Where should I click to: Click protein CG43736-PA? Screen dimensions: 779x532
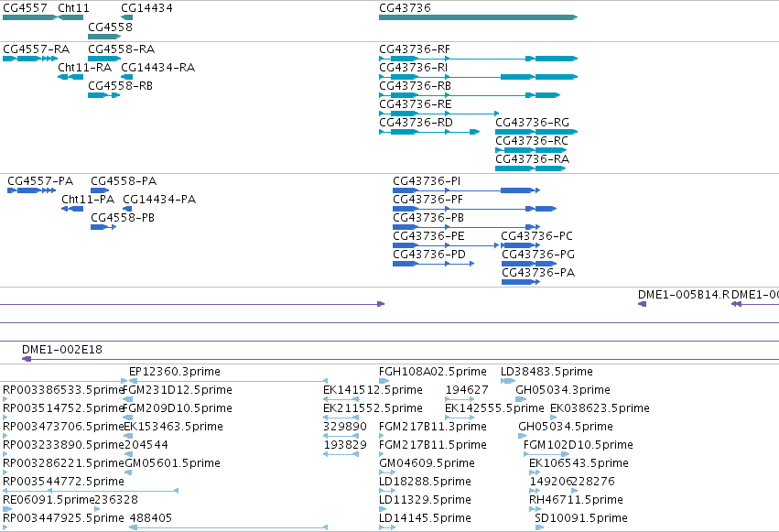(521, 282)
